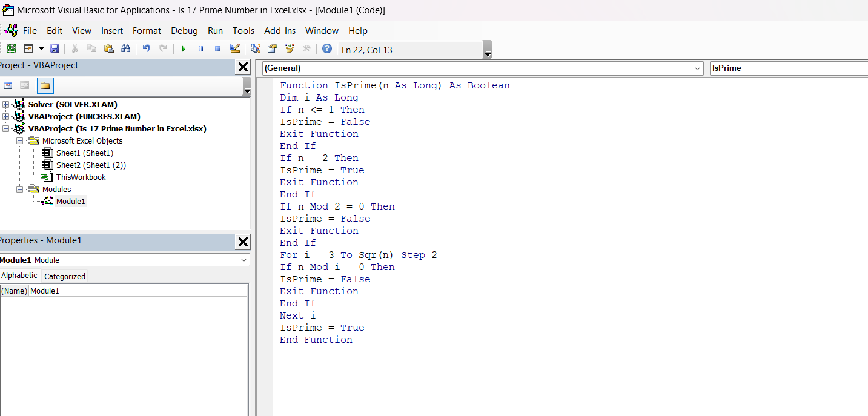Image resolution: width=868 pixels, height=416 pixels.
Task: Click View Code icon in Project panel
Action: [x=8, y=85]
